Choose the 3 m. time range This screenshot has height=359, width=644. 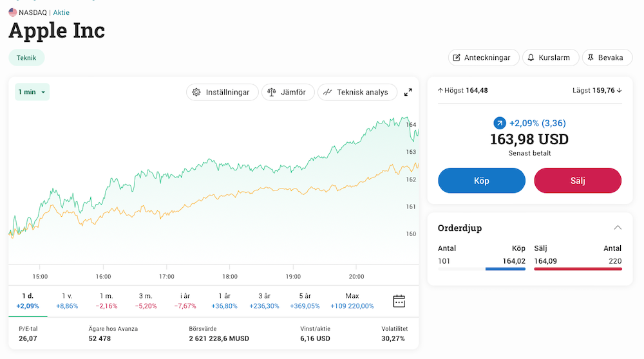click(x=146, y=300)
